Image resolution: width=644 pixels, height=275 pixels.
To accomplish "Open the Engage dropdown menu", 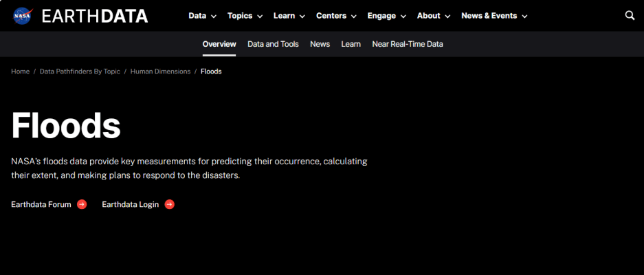I will [x=386, y=16].
